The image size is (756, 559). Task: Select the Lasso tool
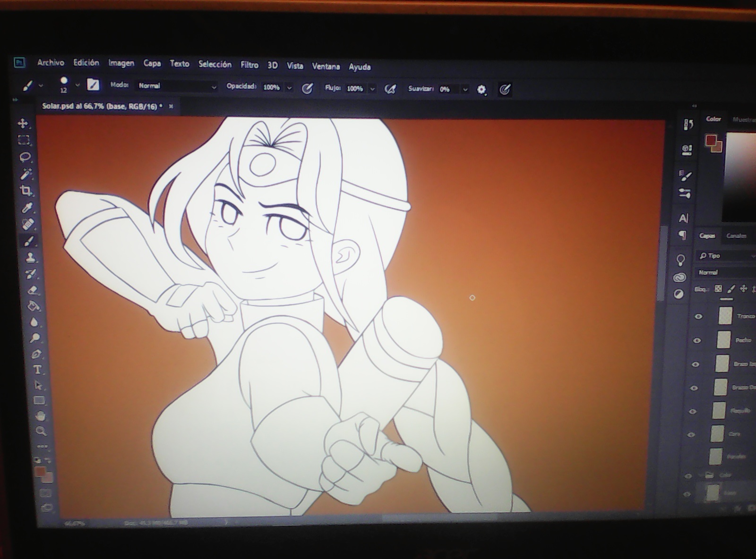point(25,157)
